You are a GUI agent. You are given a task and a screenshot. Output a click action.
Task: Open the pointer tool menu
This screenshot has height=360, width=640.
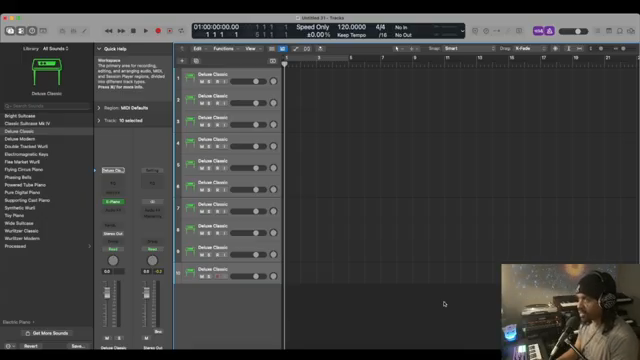398,49
